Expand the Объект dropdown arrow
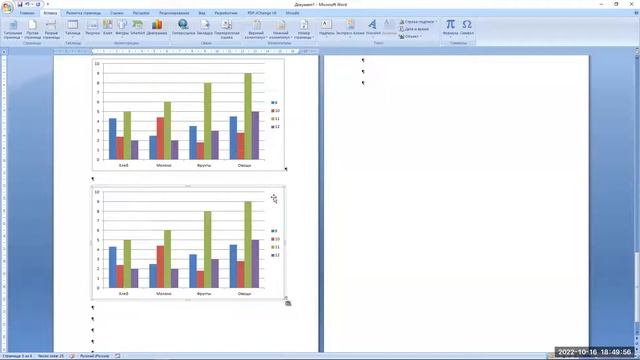Viewport: 640px width, 360px height. (x=421, y=36)
